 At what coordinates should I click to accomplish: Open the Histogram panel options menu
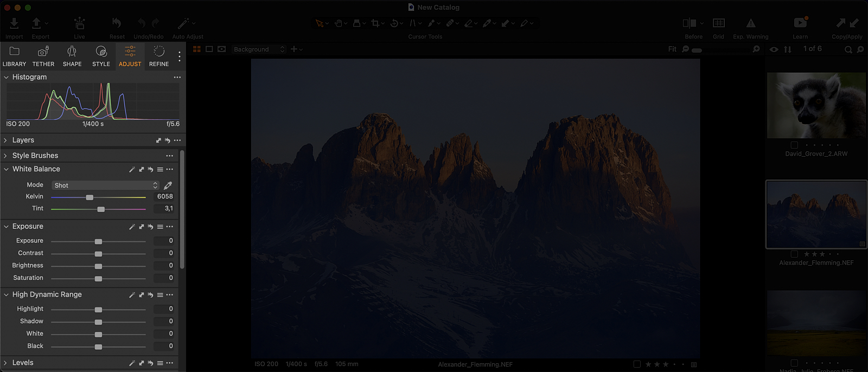pos(177,78)
